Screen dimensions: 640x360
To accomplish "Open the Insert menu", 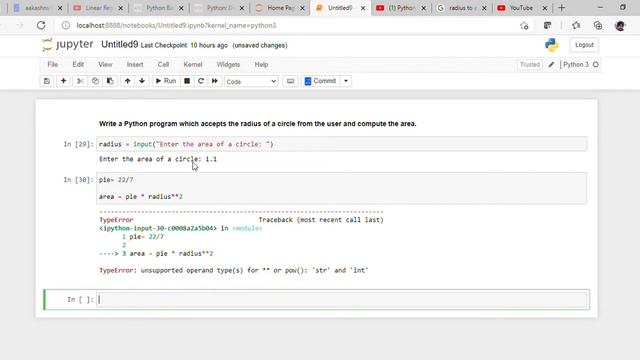I will coord(135,64).
